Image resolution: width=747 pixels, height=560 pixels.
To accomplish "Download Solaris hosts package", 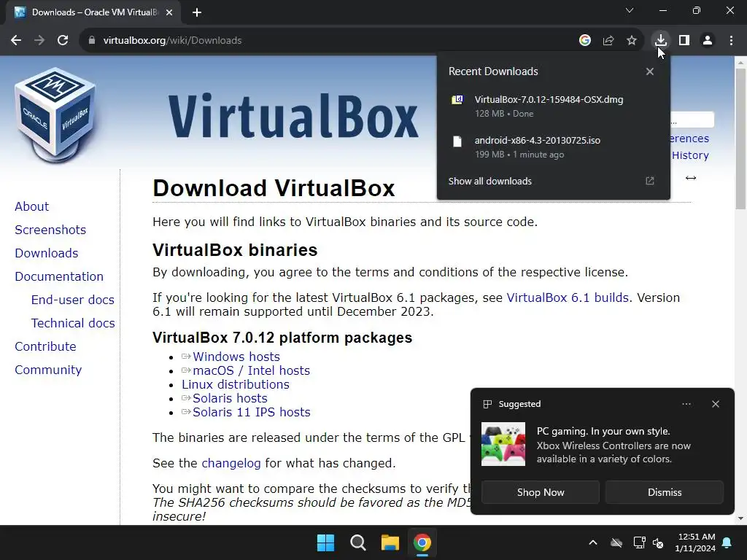I will [230, 398].
